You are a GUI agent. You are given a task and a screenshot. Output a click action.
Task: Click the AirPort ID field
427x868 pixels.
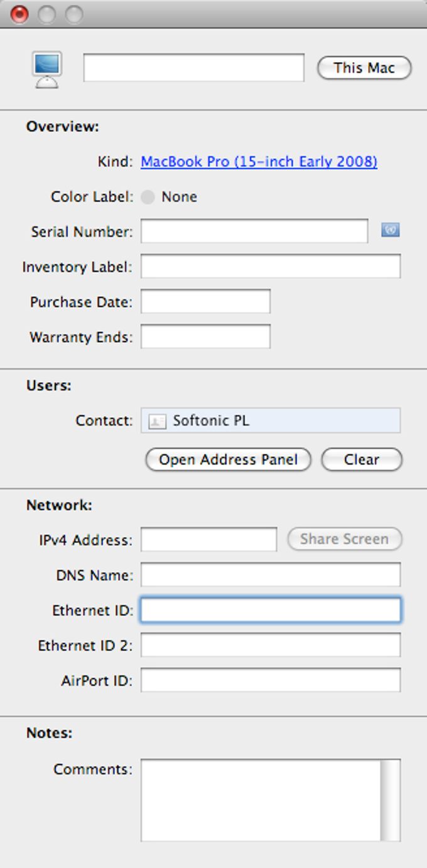[271, 680]
